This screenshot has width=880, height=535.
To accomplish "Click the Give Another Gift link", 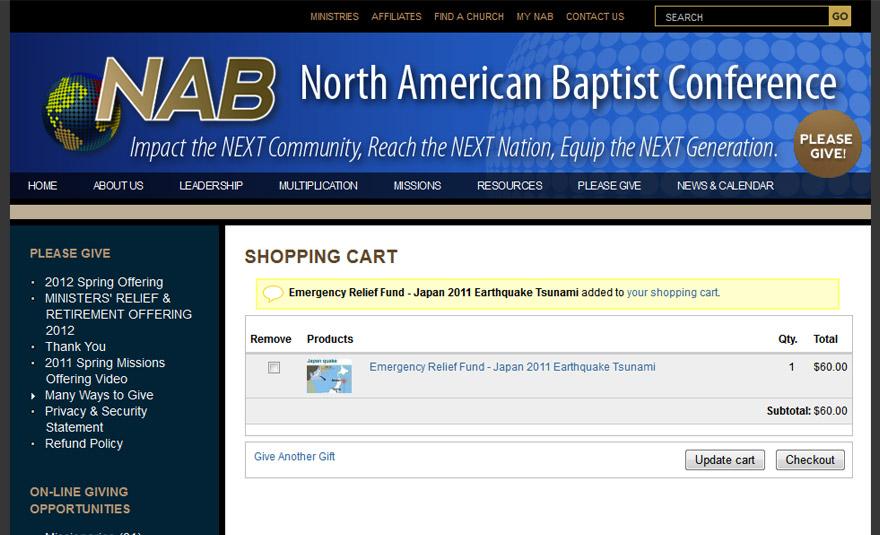I will click(x=295, y=457).
